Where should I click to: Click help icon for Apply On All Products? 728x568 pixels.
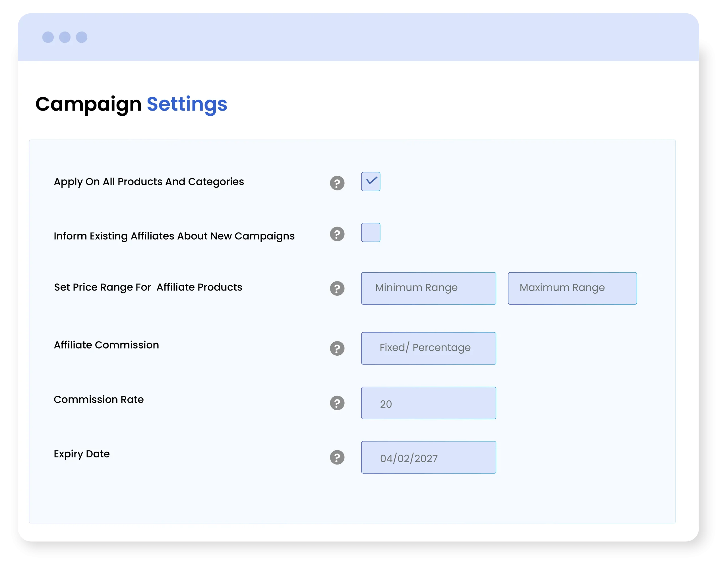click(x=337, y=183)
